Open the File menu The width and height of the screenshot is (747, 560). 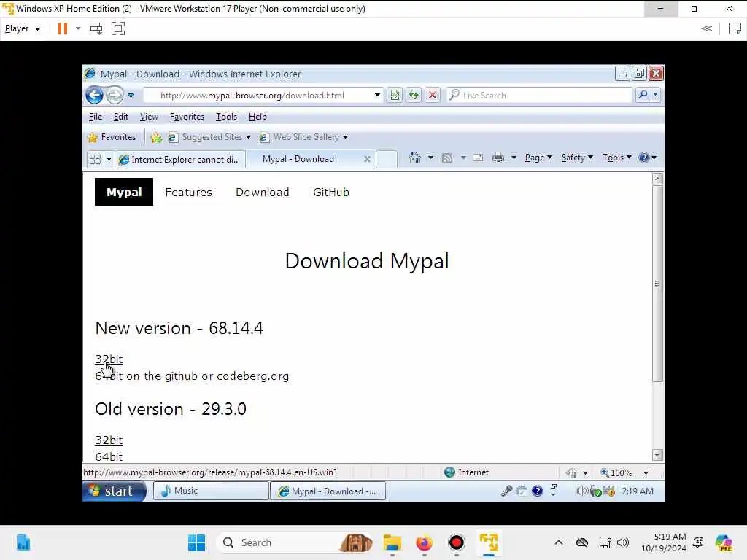[96, 117]
